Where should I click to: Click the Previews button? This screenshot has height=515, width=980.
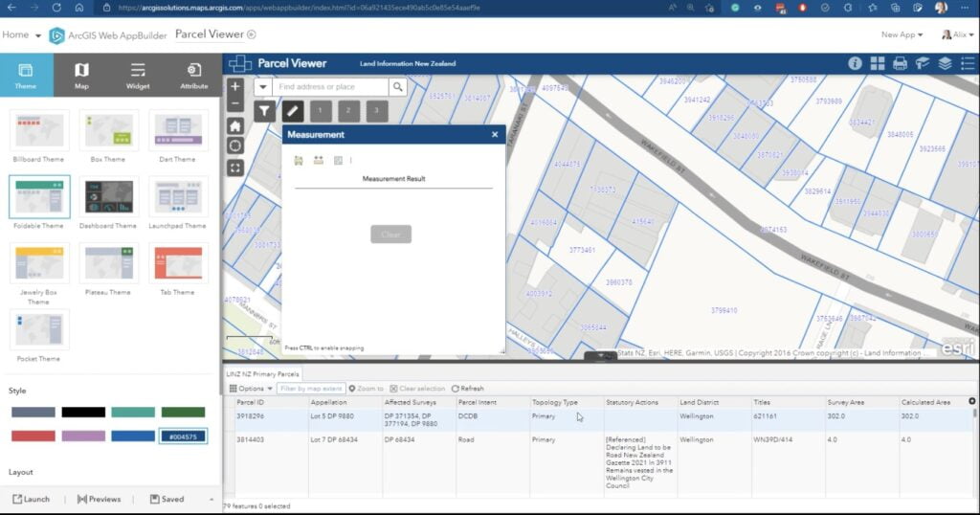pyautogui.click(x=99, y=499)
